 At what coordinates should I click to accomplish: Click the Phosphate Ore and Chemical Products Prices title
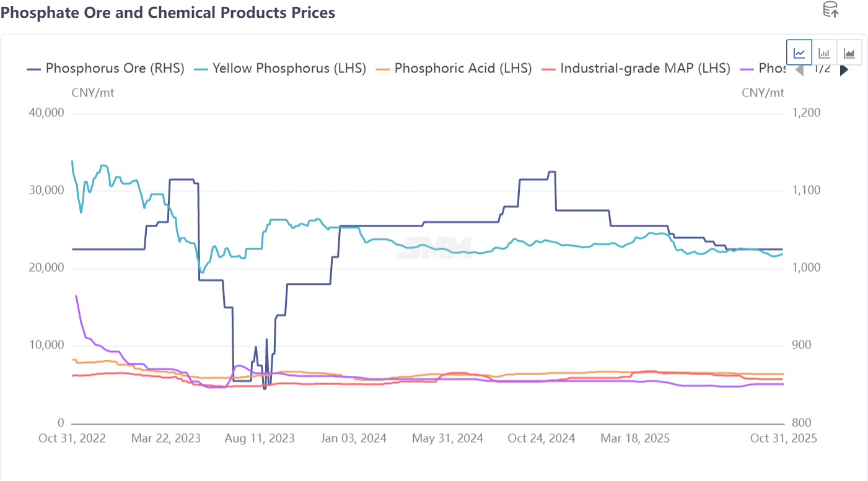[168, 12]
